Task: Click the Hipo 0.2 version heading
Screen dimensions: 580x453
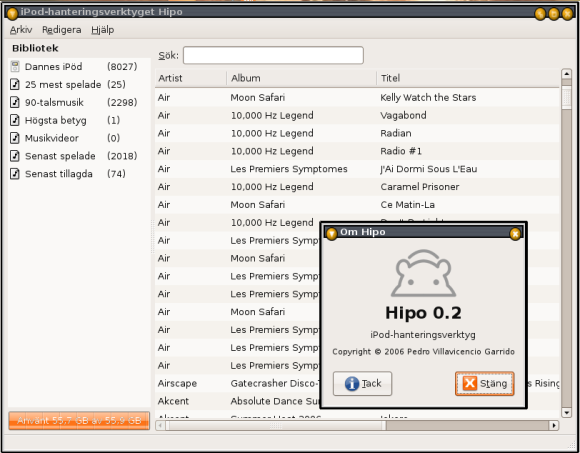Action: (x=424, y=313)
